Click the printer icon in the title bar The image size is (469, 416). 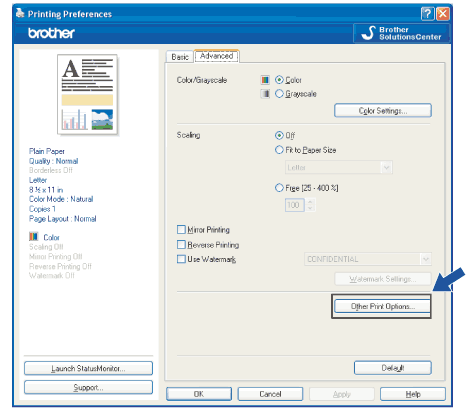[x=20, y=13]
